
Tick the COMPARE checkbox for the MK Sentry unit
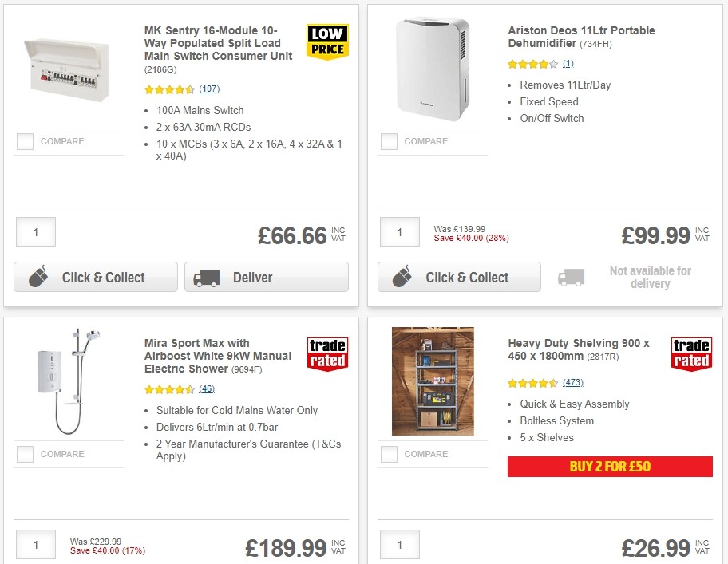[25, 142]
